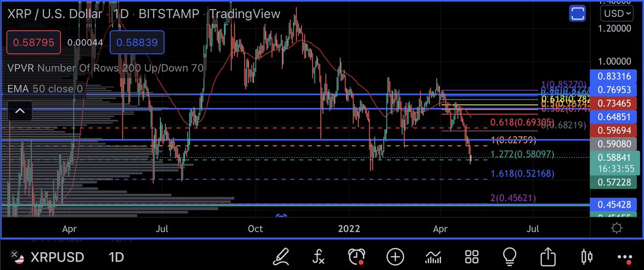Tap the plus circle add button

(x=396, y=257)
